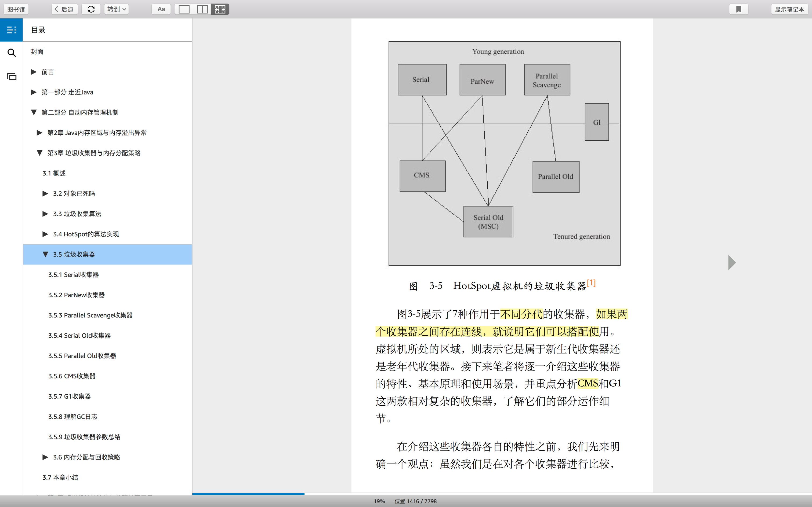
Task: Expand 3.6 内存分配与回收策略
Action: (45, 457)
